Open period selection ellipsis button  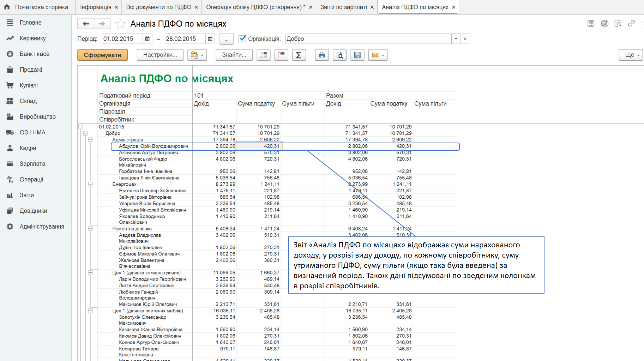226,39
